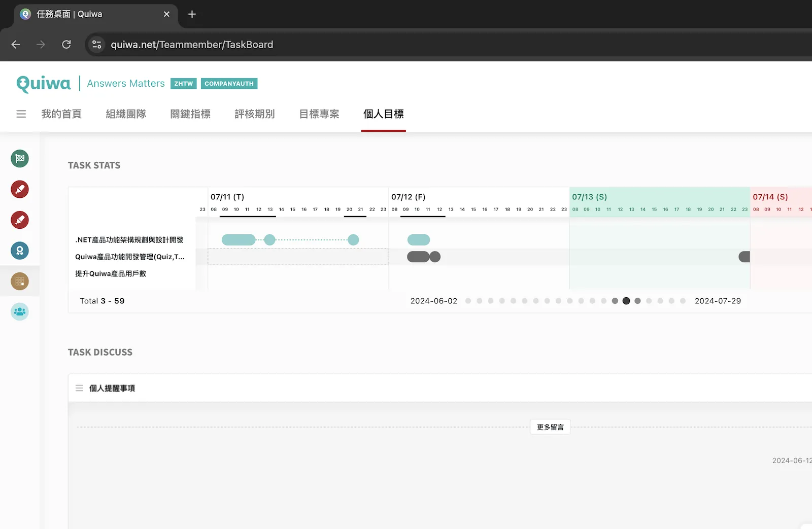Open the green flag sidebar icon
Screen dimensions: 812x529
(x=20, y=159)
